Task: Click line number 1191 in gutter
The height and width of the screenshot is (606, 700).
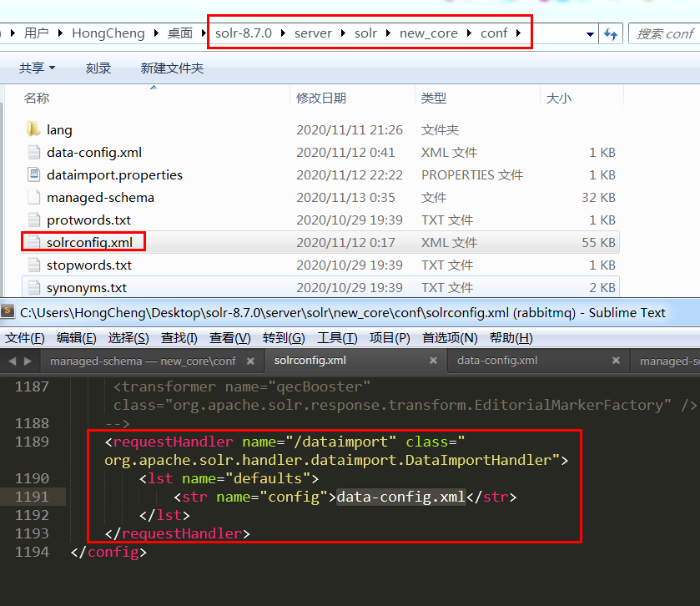Action: [32, 497]
